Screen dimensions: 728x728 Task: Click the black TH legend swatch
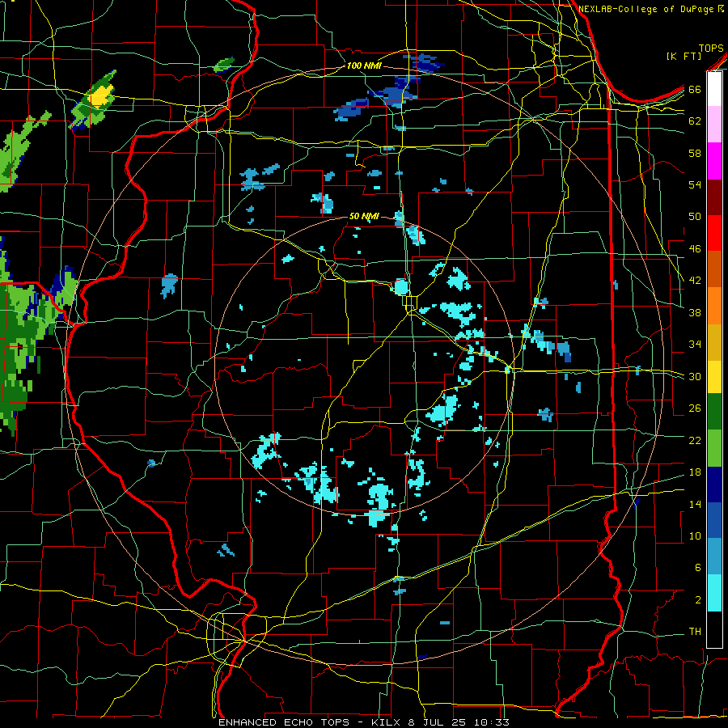coord(714,629)
